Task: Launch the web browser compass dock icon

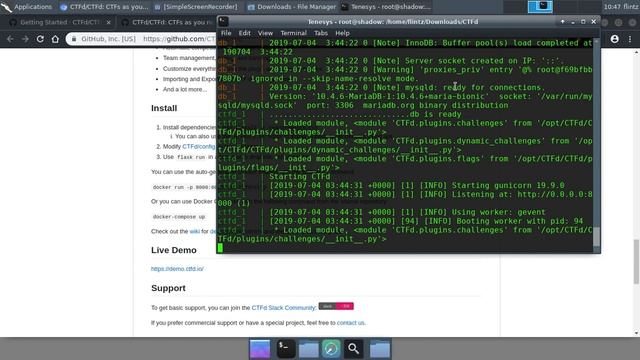Action: pos(331,349)
